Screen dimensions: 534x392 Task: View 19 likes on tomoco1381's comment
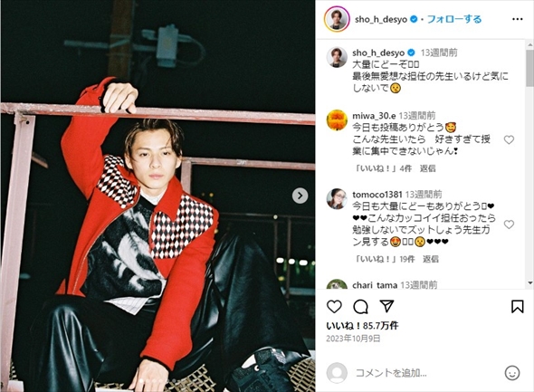coord(385,259)
